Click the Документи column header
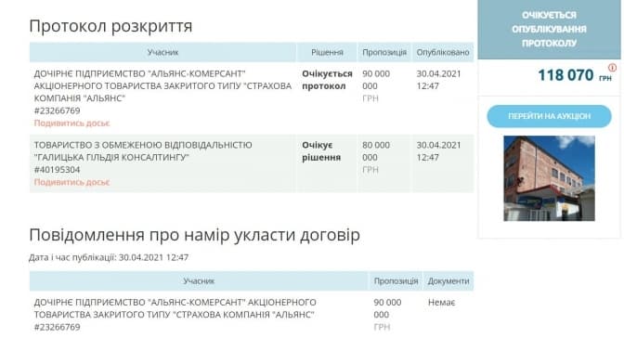This screenshot has height=364, width=624. coord(448,280)
